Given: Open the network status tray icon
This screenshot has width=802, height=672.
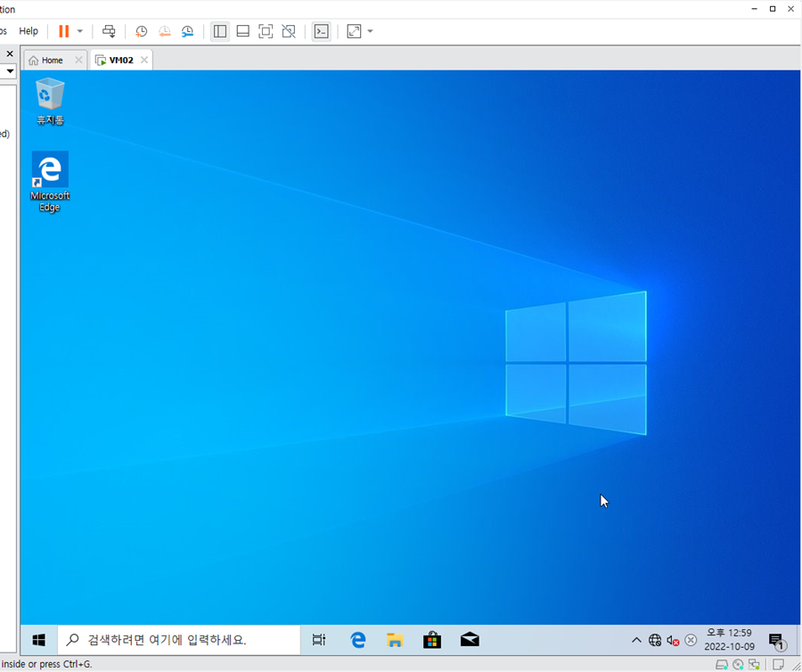Looking at the screenshot, I should pos(655,640).
